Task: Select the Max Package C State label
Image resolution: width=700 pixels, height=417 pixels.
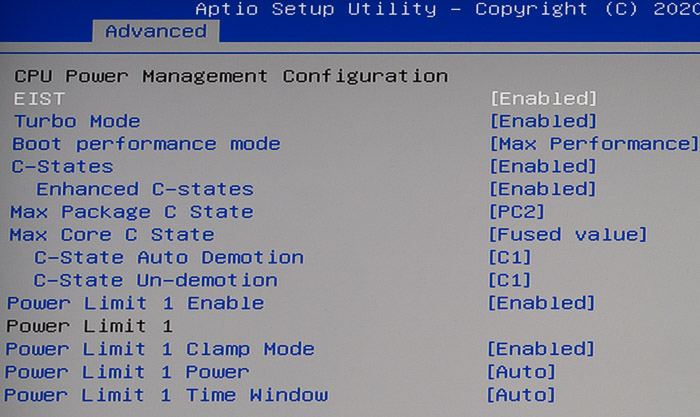Action: click(x=132, y=212)
